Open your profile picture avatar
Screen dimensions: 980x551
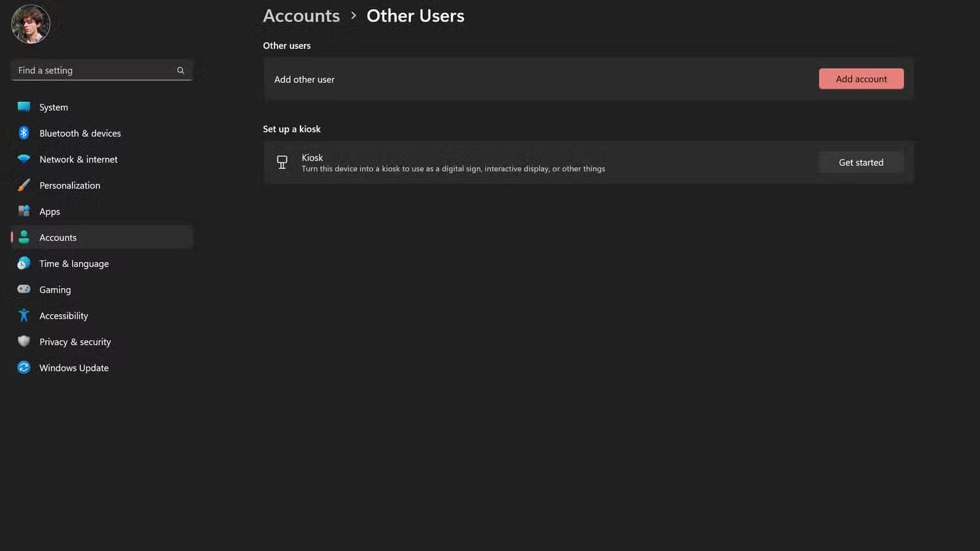30,24
